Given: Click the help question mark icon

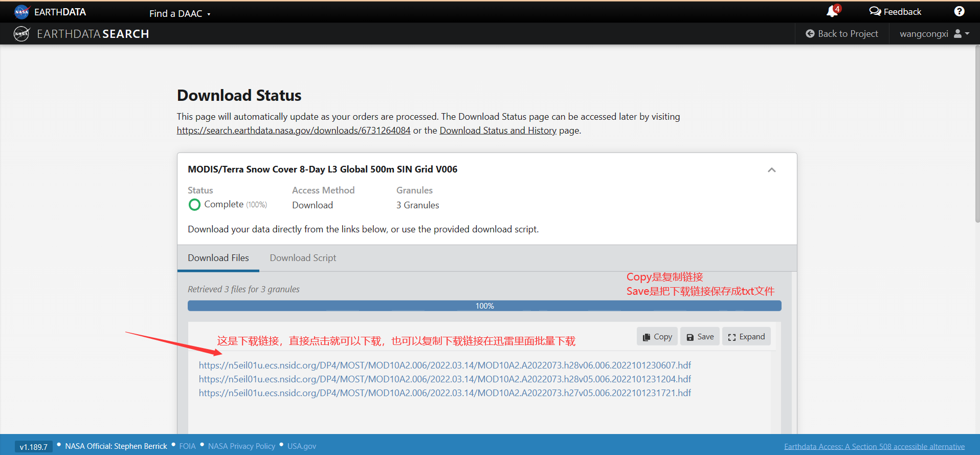Looking at the screenshot, I should (x=959, y=11).
